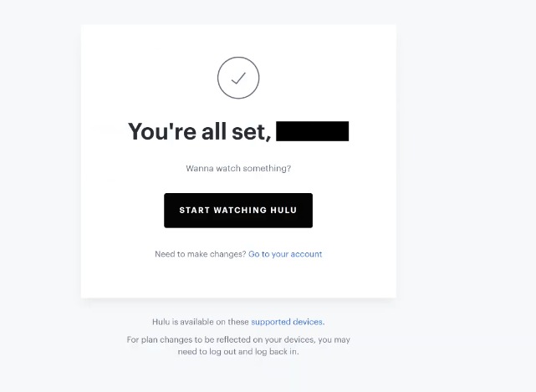
Task: Click the word "account" in the blue link
Action: [306, 254]
